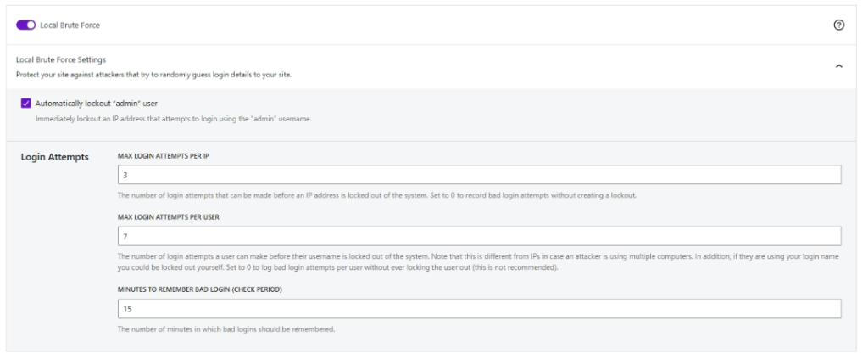Toggle the Local Brute Force switch
The height and width of the screenshot is (359, 868).
[25, 25]
